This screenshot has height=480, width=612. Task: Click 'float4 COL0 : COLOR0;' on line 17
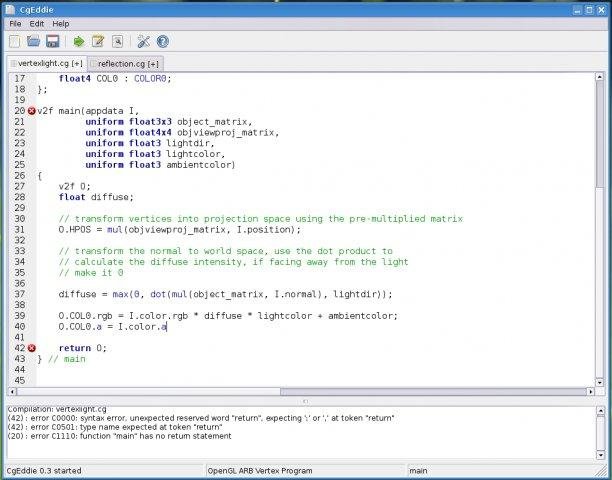click(115, 79)
